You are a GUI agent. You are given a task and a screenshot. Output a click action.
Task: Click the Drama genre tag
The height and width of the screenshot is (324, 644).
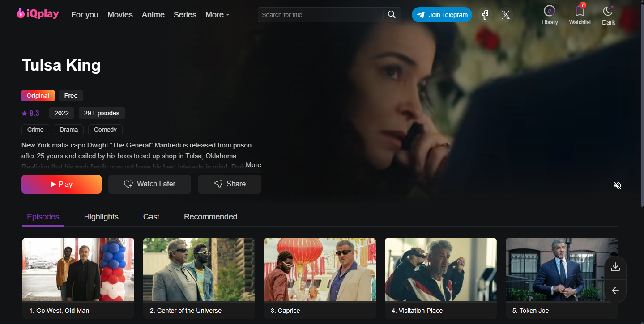point(68,130)
